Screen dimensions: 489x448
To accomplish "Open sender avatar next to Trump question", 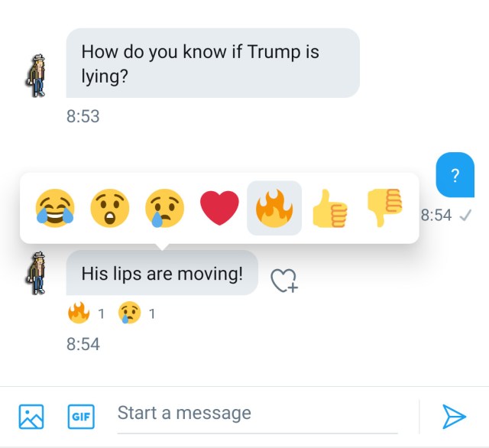I will pyautogui.click(x=36, y=76).
